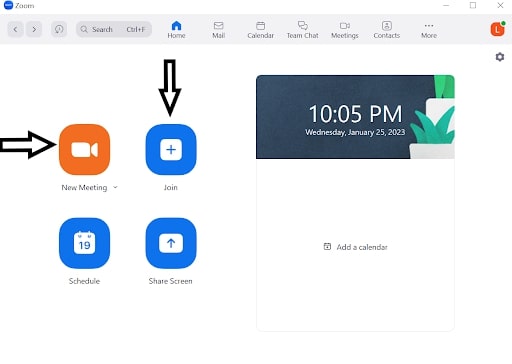Expand the New Meeting options chevron
Image resolution: width=512 pixels, height=364 pixels.
click(115, 187)
